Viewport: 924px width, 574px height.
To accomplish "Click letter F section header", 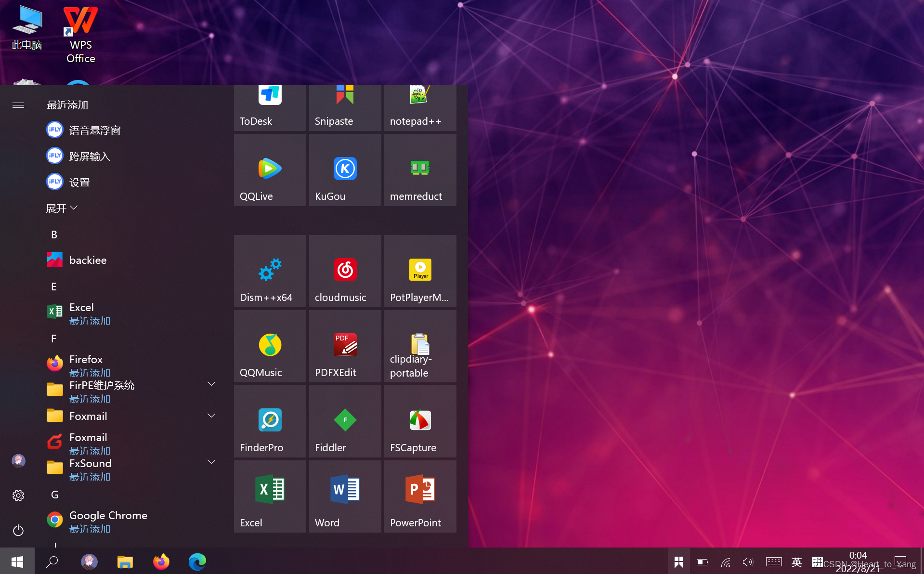I will coord(54,339).
